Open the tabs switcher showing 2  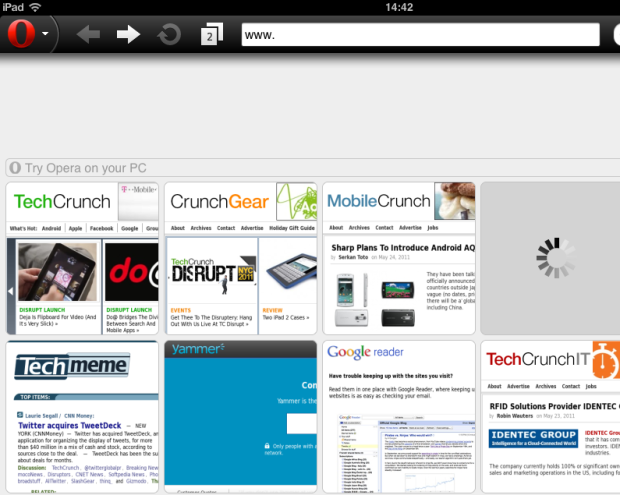point(212,34)
